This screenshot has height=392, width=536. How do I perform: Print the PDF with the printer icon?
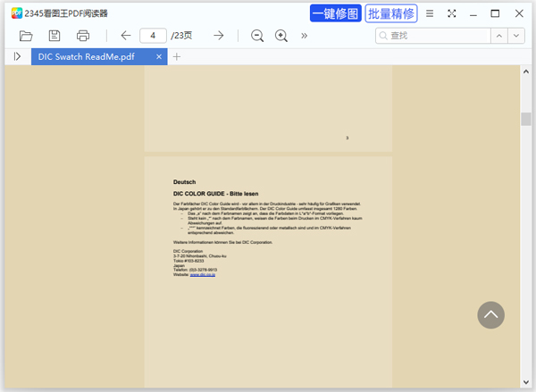point(83,36)
